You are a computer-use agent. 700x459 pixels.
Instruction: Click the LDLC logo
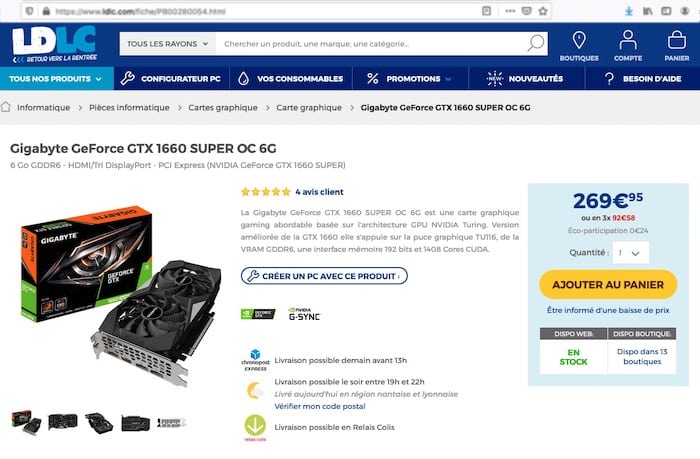[54, 44]
